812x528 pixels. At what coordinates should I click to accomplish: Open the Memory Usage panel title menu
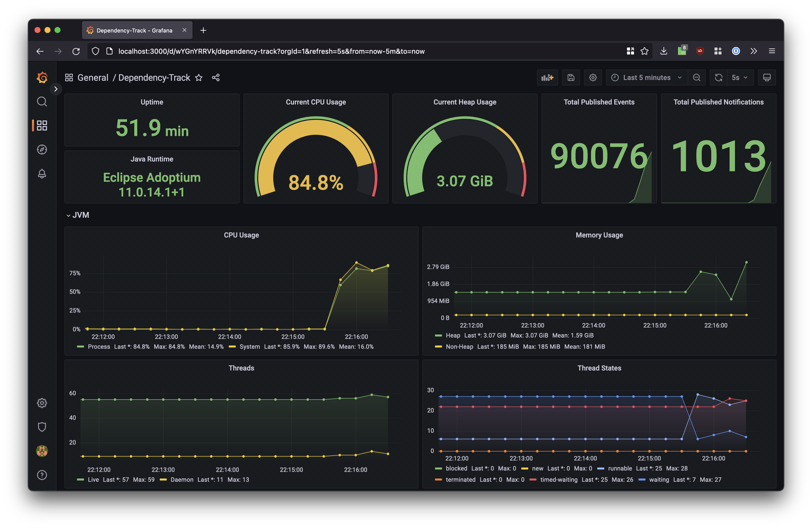point(599,235)
